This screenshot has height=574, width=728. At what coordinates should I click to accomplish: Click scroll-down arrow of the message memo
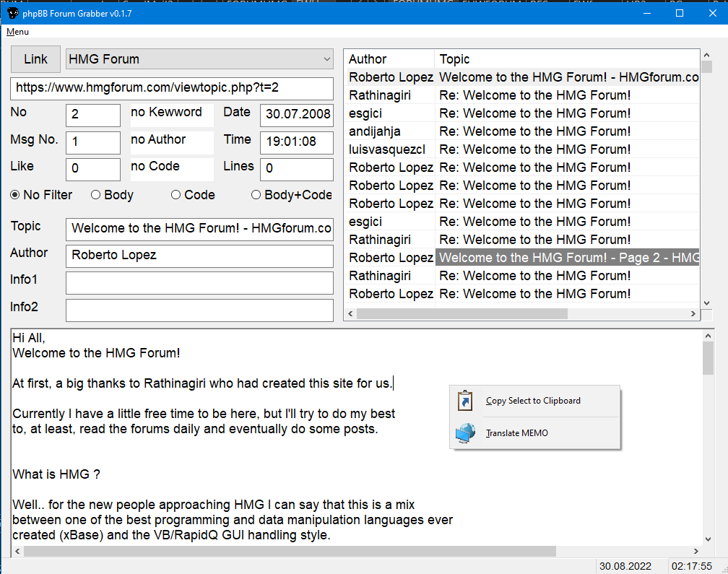708,539
